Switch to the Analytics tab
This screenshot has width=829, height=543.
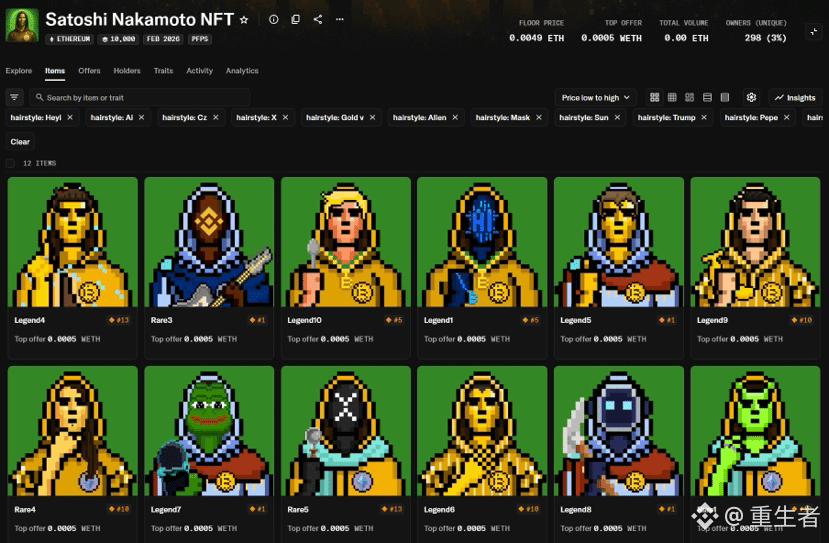click(x=242, y=71)
